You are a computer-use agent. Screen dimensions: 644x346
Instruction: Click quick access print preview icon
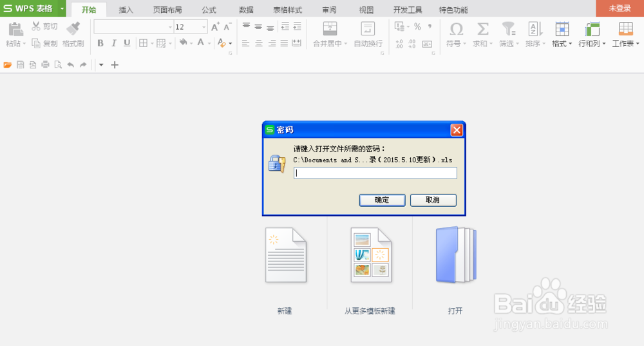tap(58, 64)
